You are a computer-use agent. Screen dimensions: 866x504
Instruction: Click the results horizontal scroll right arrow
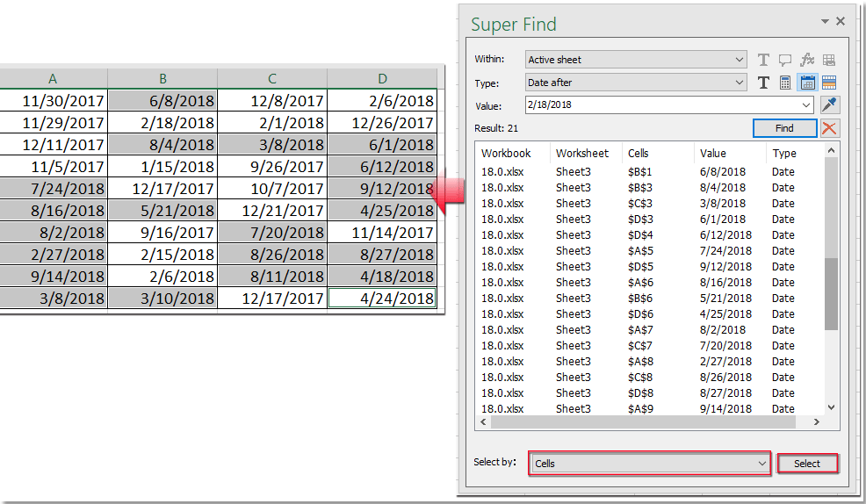click(817, 422)
